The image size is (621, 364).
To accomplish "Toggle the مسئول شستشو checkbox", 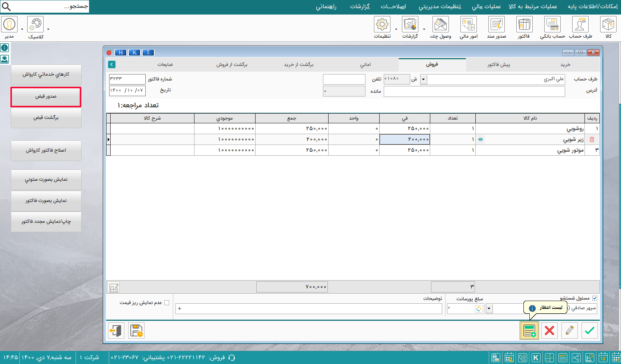I will 595,298.
